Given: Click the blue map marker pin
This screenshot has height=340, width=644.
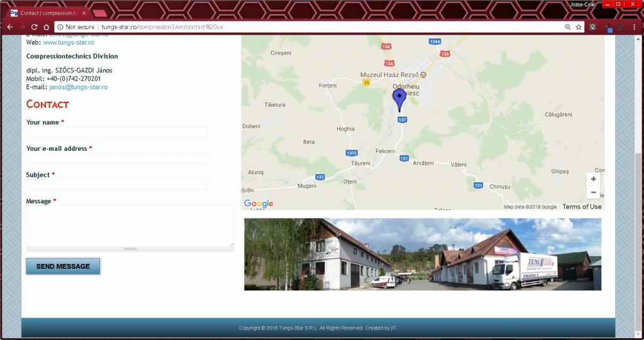Looking at the screenshot, I should pos(399,99).
